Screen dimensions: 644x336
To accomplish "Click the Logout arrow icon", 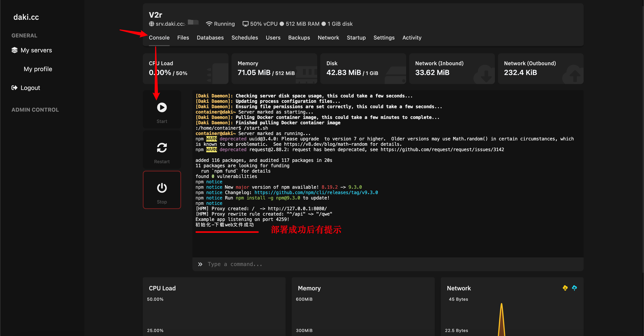I will [15, 88].
